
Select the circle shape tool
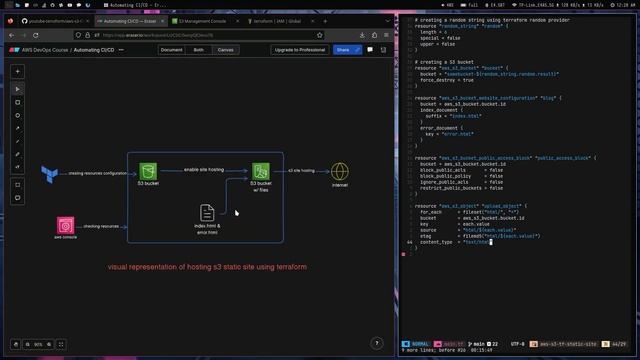pyautogui.click(x=18, y=116)
